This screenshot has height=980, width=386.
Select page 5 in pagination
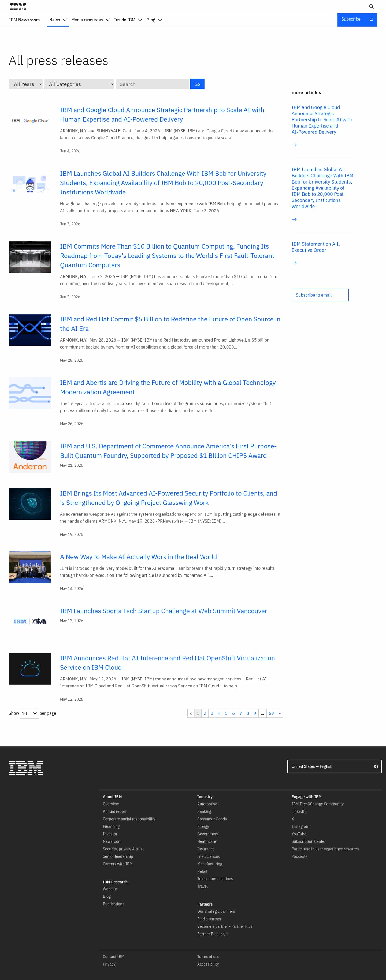[x=226, y=713]
